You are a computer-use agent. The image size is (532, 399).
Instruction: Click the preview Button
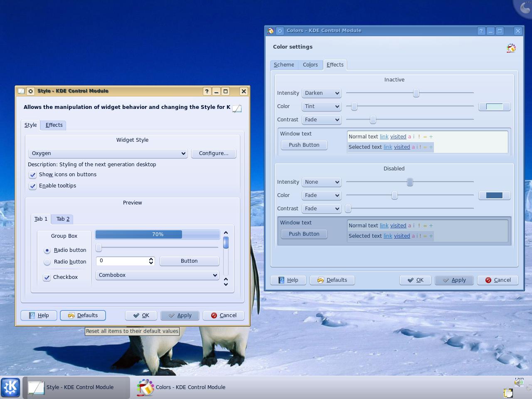point(189,261)
